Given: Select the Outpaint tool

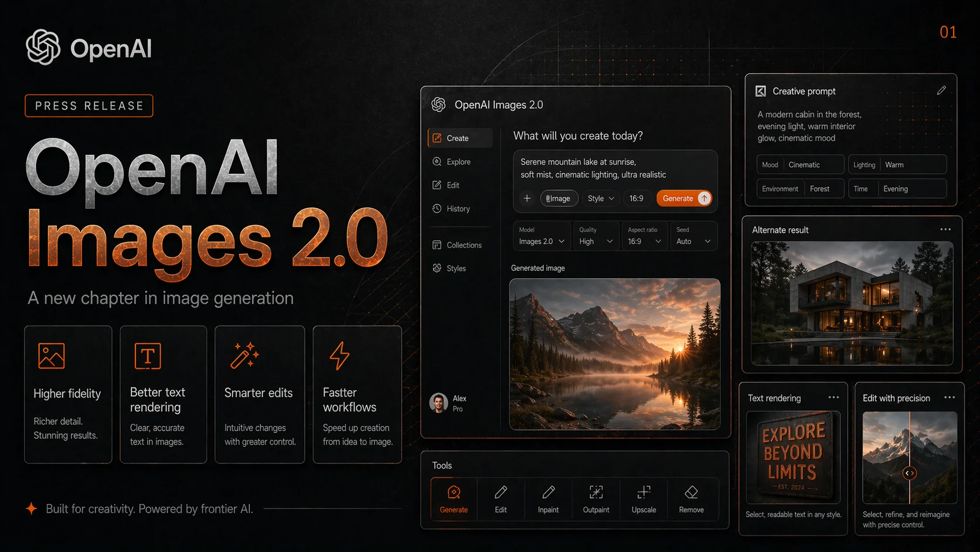Looking at the screenshot, I should click(596, 499).
